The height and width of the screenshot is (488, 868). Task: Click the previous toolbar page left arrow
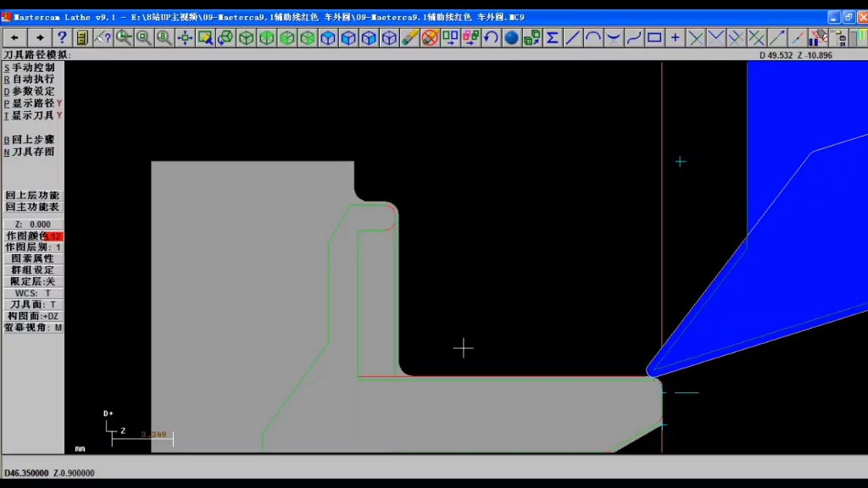pos(14,37)
